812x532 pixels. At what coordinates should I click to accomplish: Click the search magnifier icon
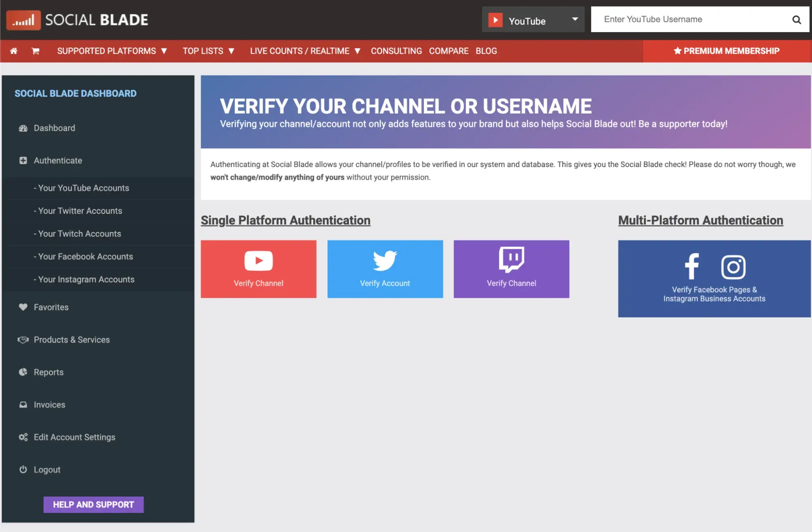tap(797, 20)
